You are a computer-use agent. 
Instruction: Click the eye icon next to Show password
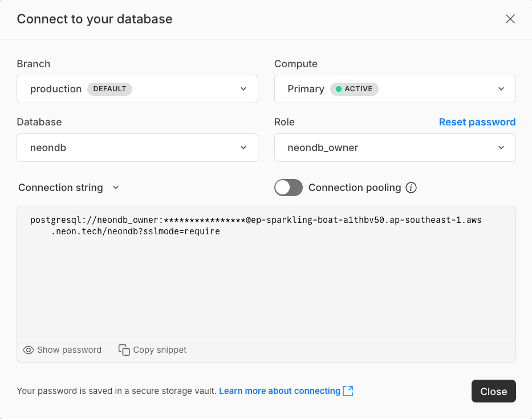29,349
